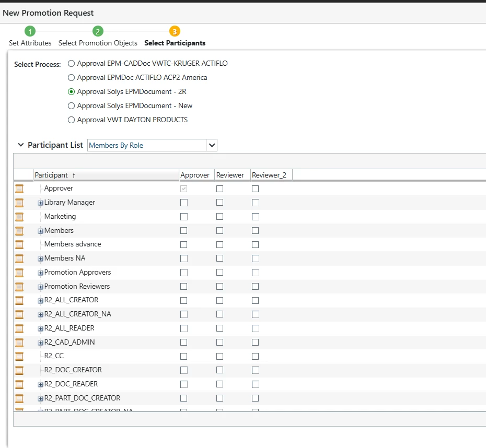Go to step 2 Select Promotion Objects circle
This screenshot has height=448, width=486.
click(98, 31)
